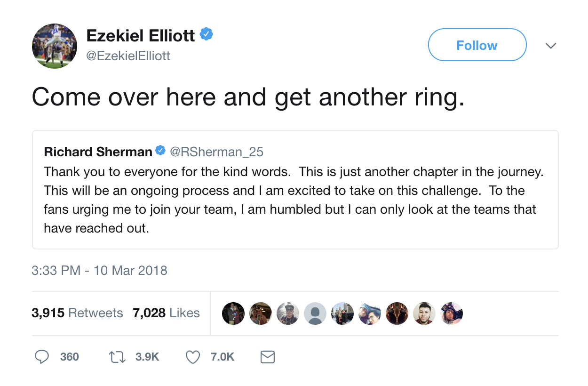Click the Richard Sherman display name
The width and height of the screenshot is (588, 386).
[x=98, y=152]
